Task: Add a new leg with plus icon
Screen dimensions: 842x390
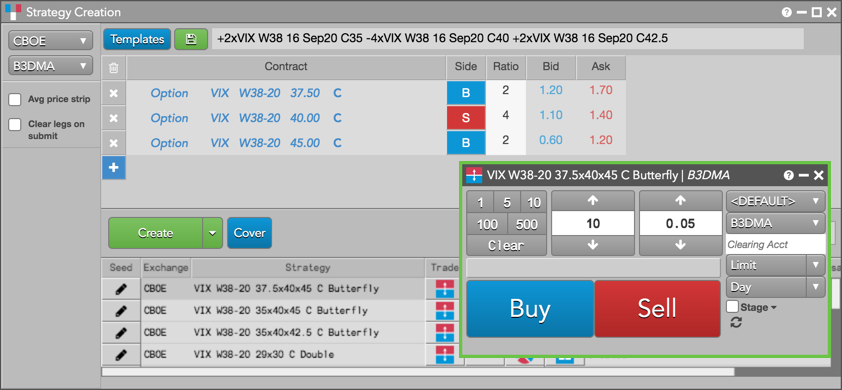Action: coord(113,168)
